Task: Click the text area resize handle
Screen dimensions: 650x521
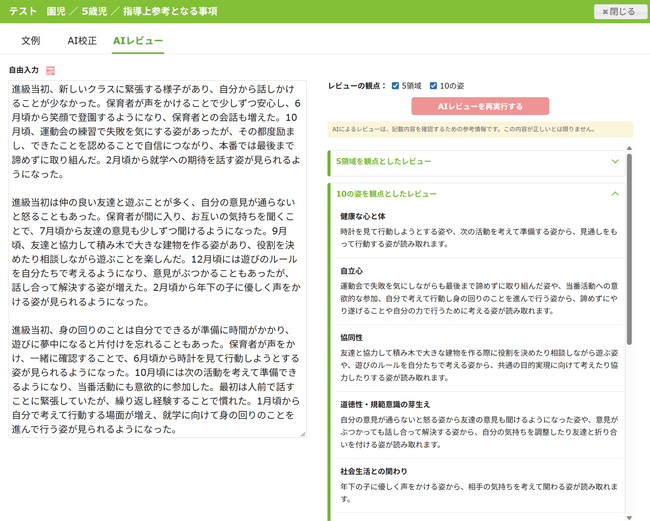Action: point(303,434)
